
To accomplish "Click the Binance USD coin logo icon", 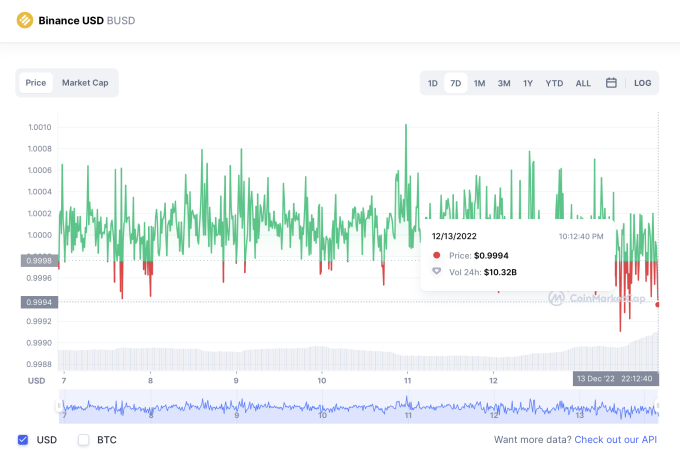I will coord(25,20).
